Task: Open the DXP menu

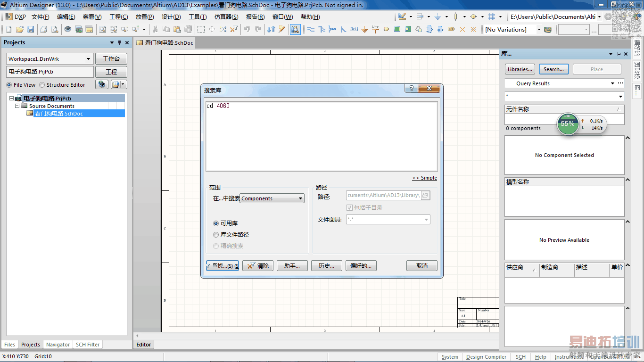Action: [16, 16]
